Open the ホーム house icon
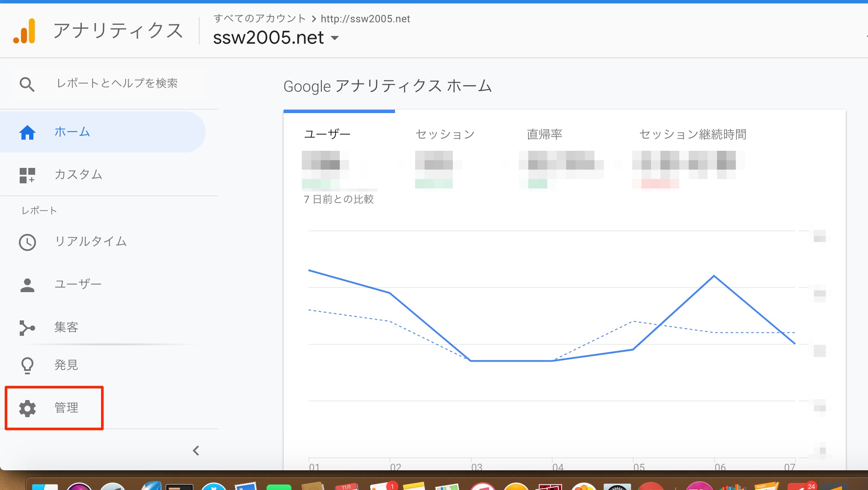The width and height of the screenshot is (868, 490). 27,132
